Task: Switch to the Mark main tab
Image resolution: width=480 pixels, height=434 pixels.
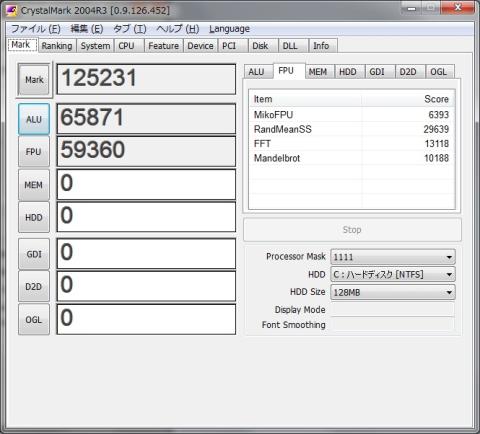Action: click(x=22, y=45)
